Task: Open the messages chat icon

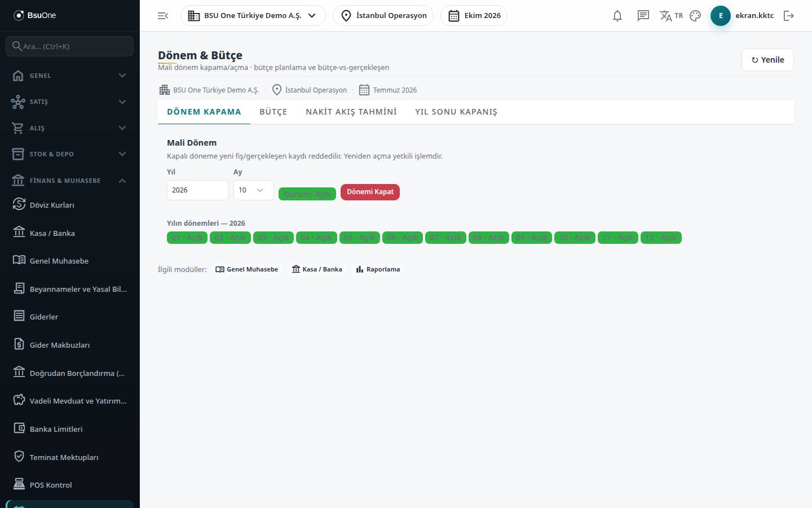Action: pos(643,16)
